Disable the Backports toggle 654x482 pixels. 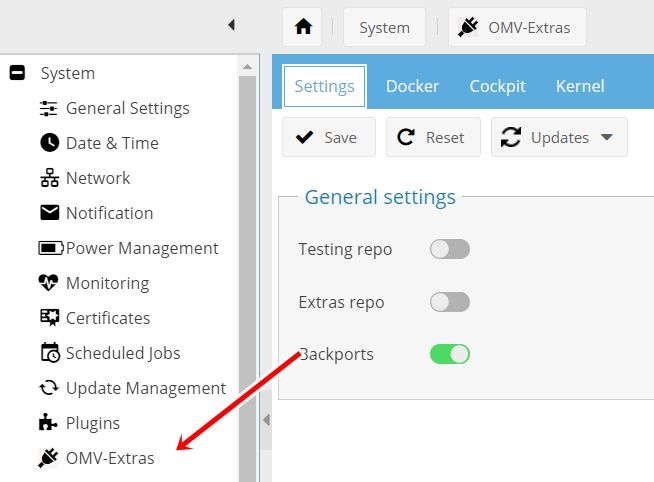450,354
